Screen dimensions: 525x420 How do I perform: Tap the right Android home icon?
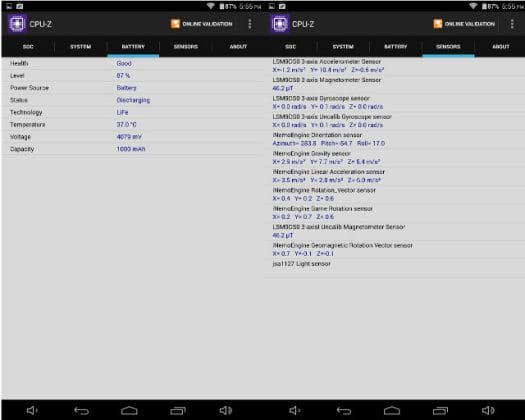392,410
